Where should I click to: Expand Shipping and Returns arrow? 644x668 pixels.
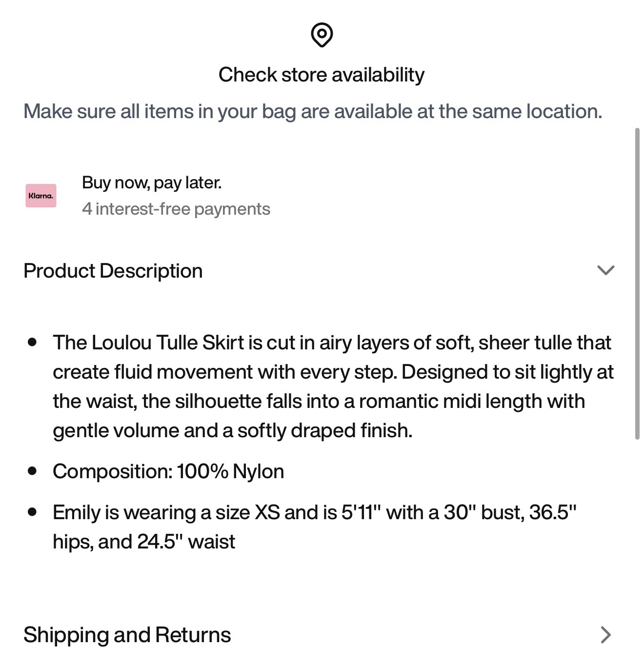tap(605, 635)
